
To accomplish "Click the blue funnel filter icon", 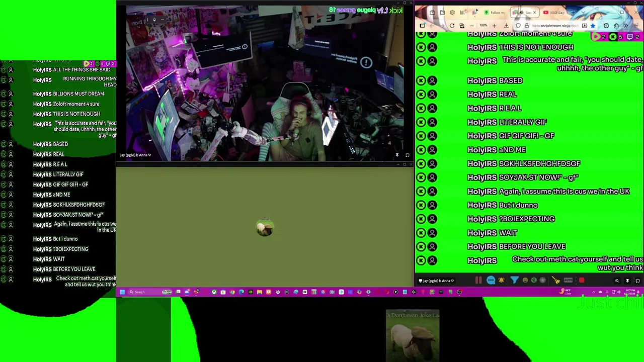I will pos(514,280).
